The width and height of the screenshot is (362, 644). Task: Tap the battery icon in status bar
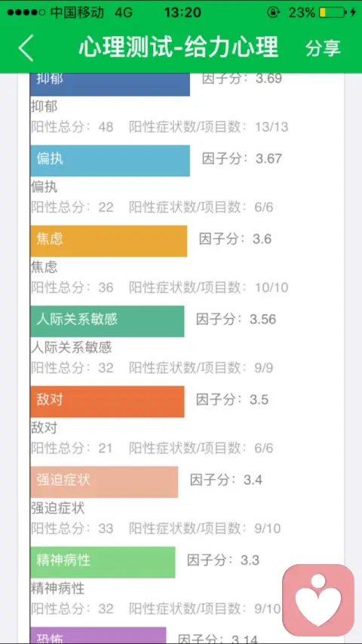[333, 12]
